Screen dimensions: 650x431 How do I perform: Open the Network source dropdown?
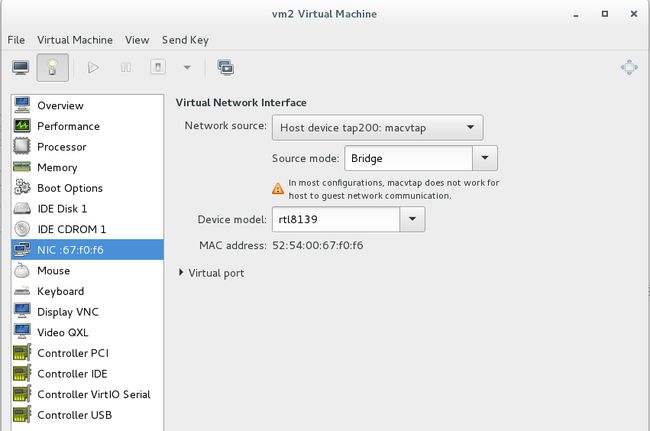tap(378, 128)
